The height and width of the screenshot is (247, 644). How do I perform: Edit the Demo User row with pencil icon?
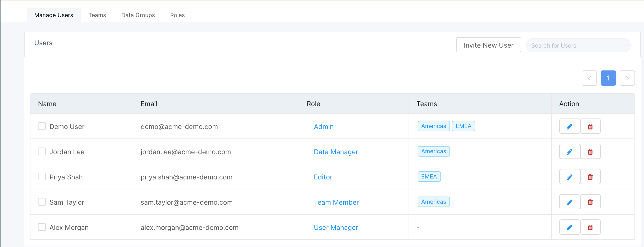click(570, 126)
